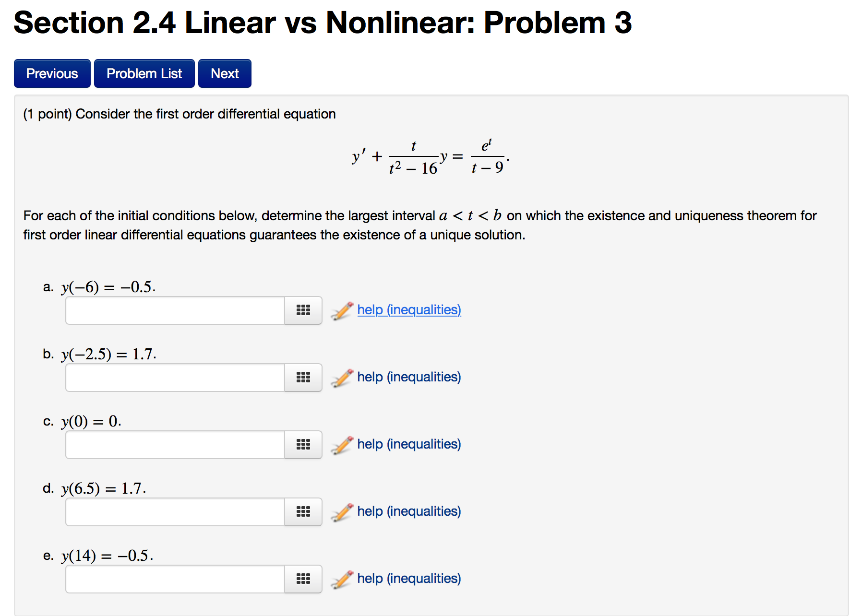The height and width of the screenshot is (616, 862).
Task: Open equation editor grid for part d
Action: point(303,512)
